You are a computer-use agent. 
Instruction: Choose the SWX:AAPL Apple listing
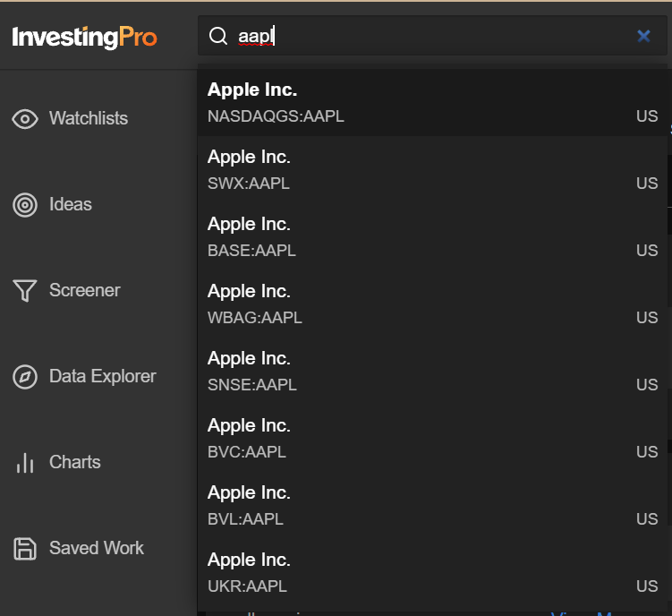432,170
